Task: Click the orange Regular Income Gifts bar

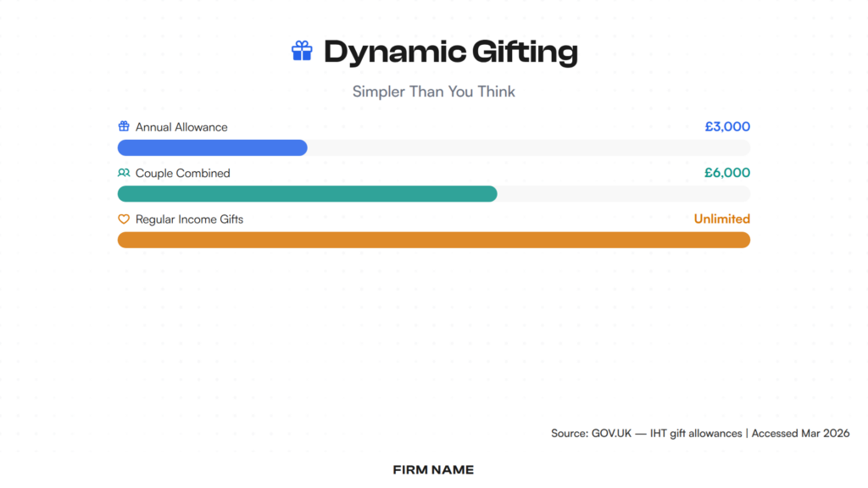Action: pyautogui.click(x=433, y=240)
